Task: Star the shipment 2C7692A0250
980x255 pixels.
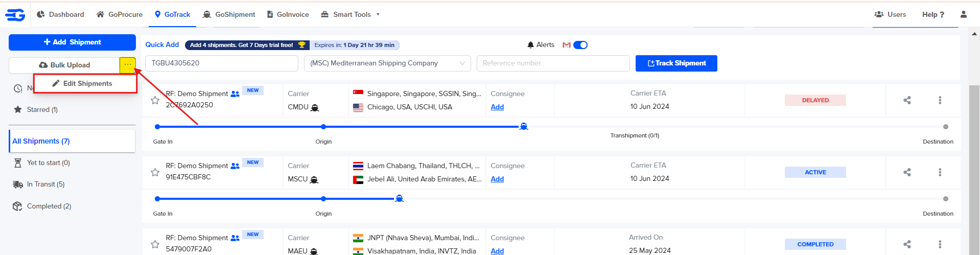Action: tap(155, 100)
